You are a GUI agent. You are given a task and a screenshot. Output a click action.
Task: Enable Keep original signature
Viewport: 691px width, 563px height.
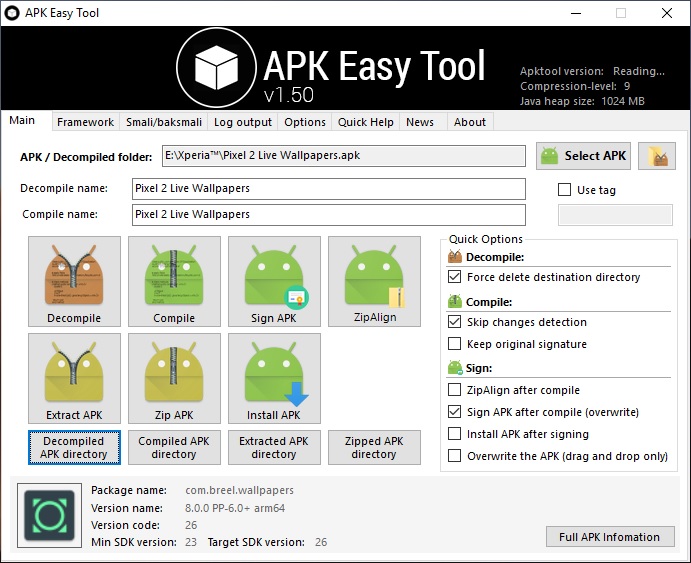tap(454, 344)
